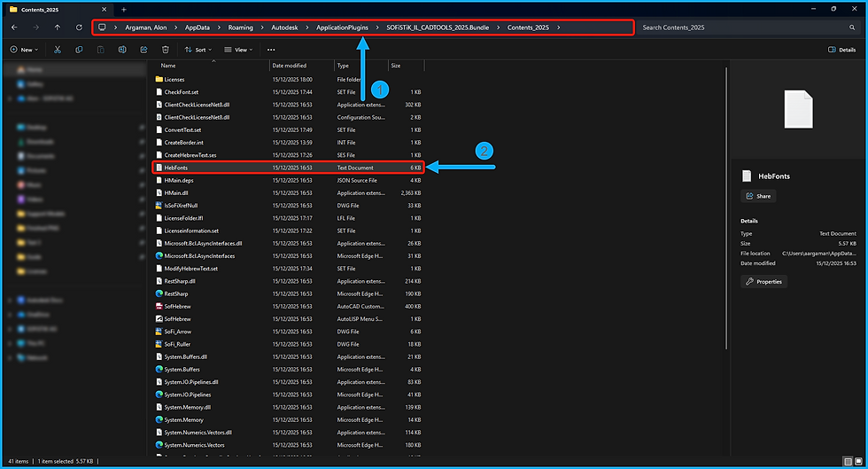Expand chevron after Autodesk in address bar

pos(307,27)
